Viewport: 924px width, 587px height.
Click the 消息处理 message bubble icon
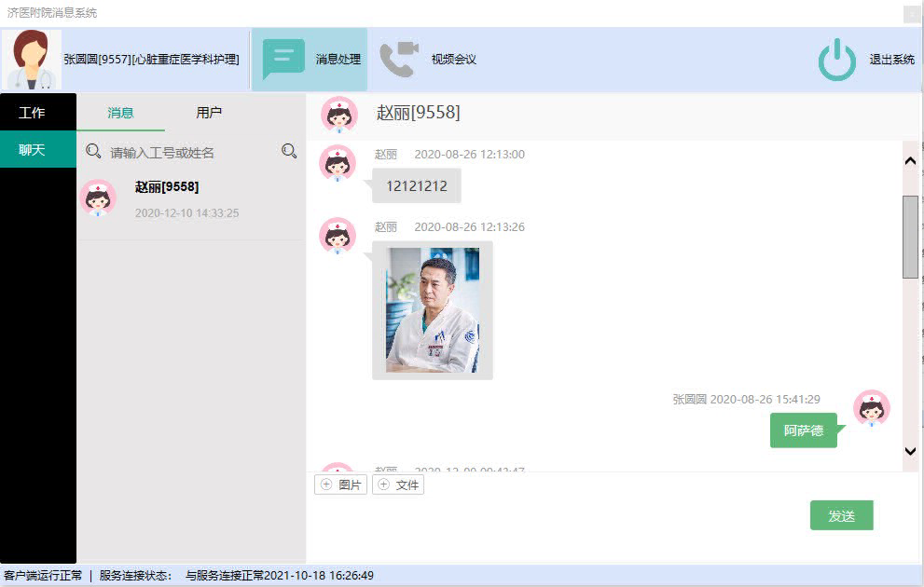pos(283,60)
